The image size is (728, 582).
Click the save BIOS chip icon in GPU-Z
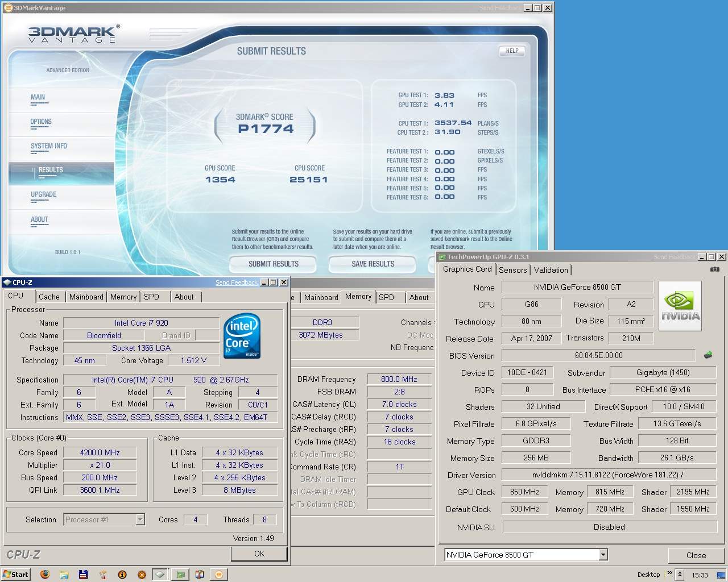[708, 355]
